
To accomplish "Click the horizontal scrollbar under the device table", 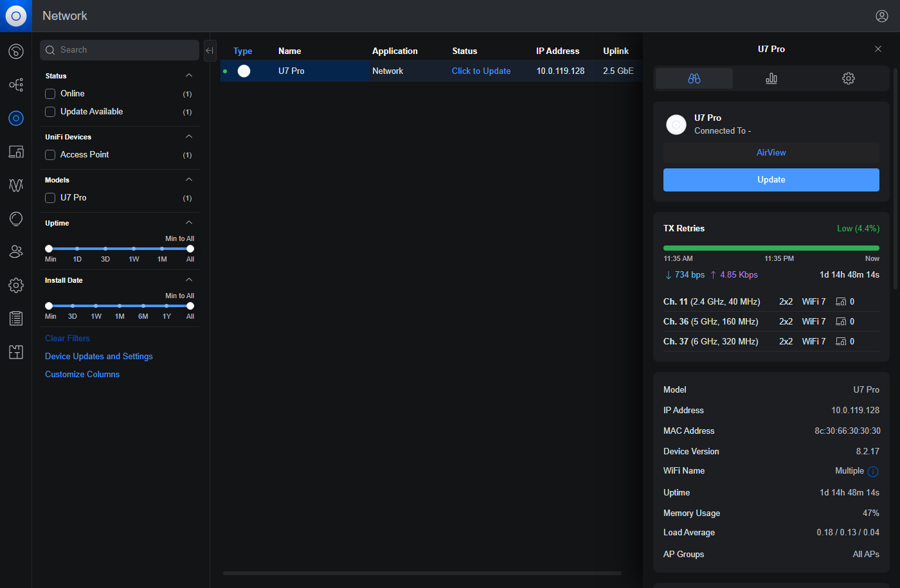I will coord(422,573).
